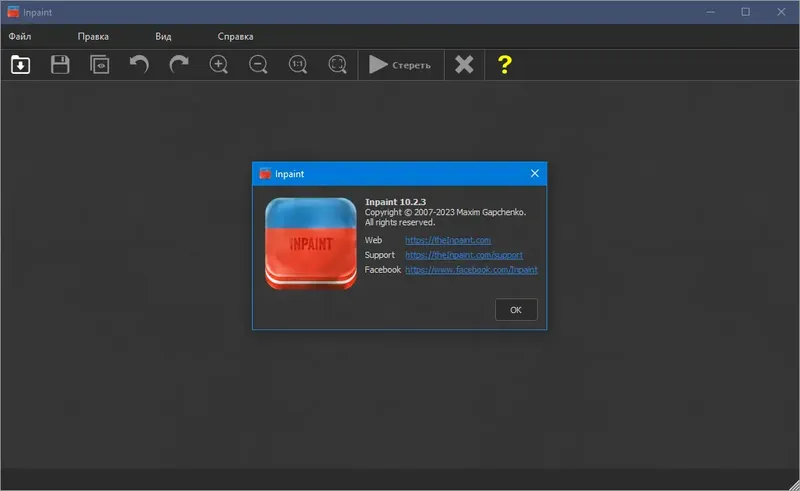
Task: Click the small Inpaint icon in dialog title
Action: [265, 174]
